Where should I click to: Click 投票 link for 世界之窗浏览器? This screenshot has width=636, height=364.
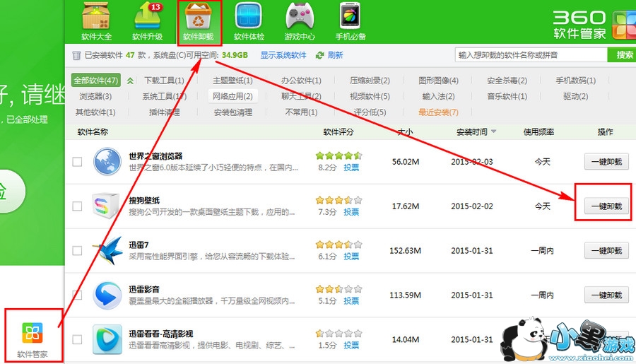coord(351,168)
